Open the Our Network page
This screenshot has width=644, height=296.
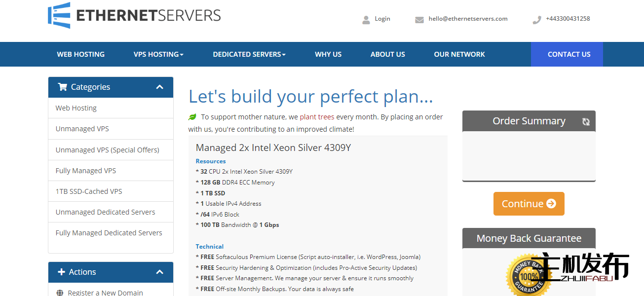click(459, 54)
